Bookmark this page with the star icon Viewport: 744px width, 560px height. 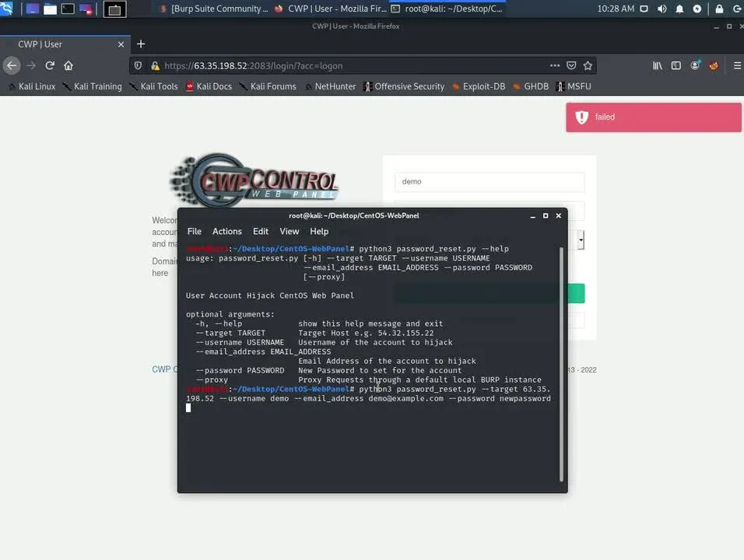click(x=588, y=65)
